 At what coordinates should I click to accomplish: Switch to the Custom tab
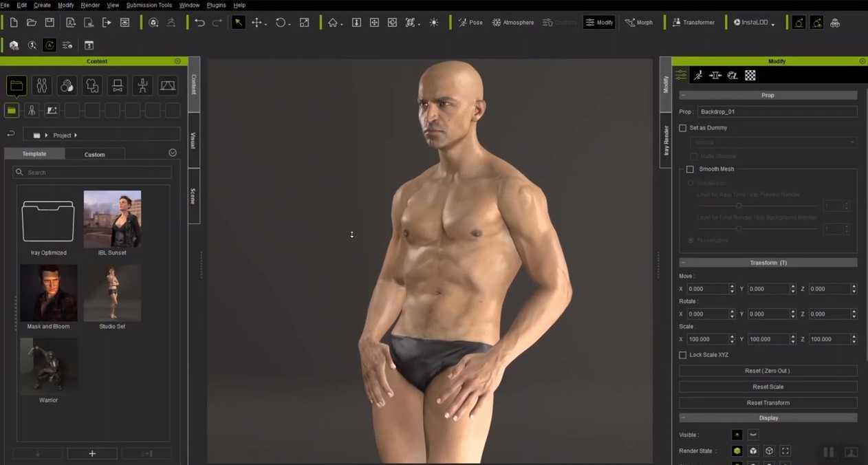pos(95,154)
